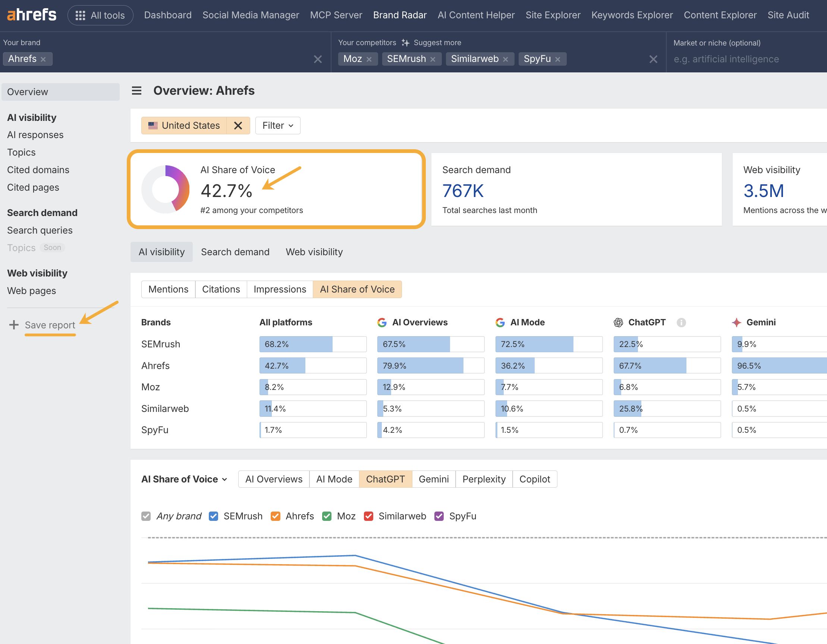This screenshot has height=644, width=827.
Task: Open Keywords Explorer in the top navigation
Action: pyautogui.click(x=632, y=15)
